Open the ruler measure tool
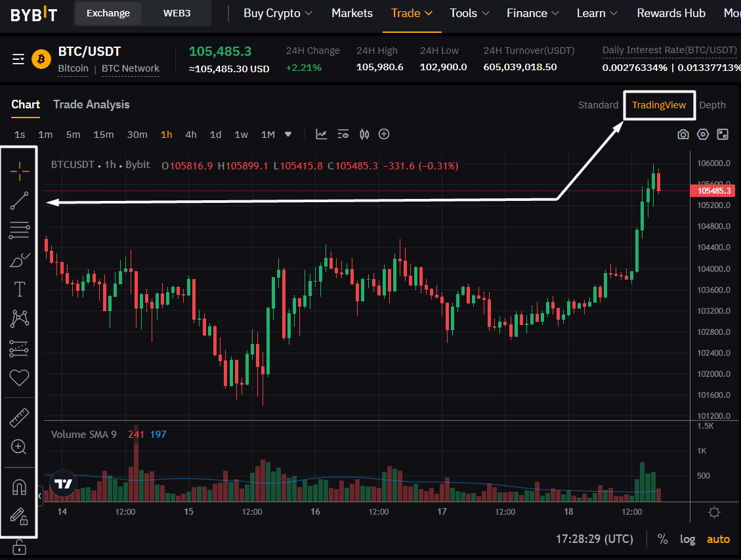This screenshot has width=741, height=560. pyautogui.click(x=20, y=418)
